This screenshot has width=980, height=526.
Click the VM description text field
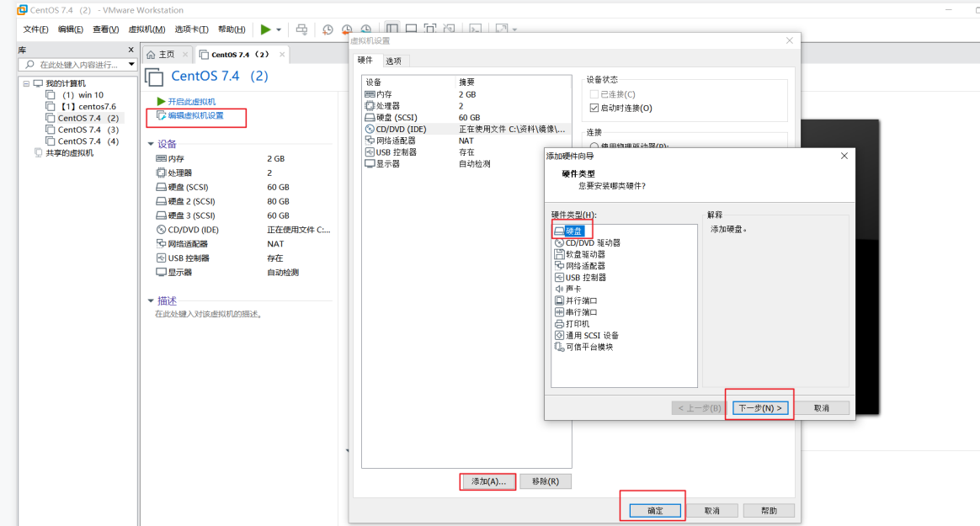(208, 314)
